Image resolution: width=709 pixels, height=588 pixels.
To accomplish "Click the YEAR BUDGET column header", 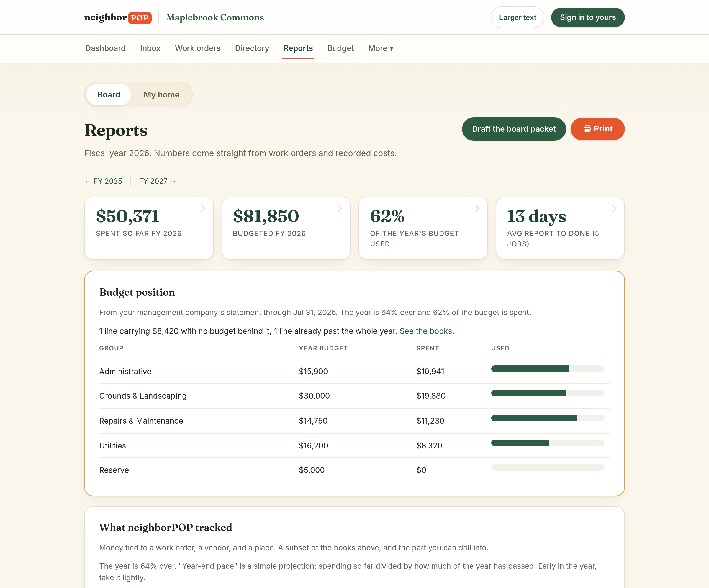I will [323, 348].
